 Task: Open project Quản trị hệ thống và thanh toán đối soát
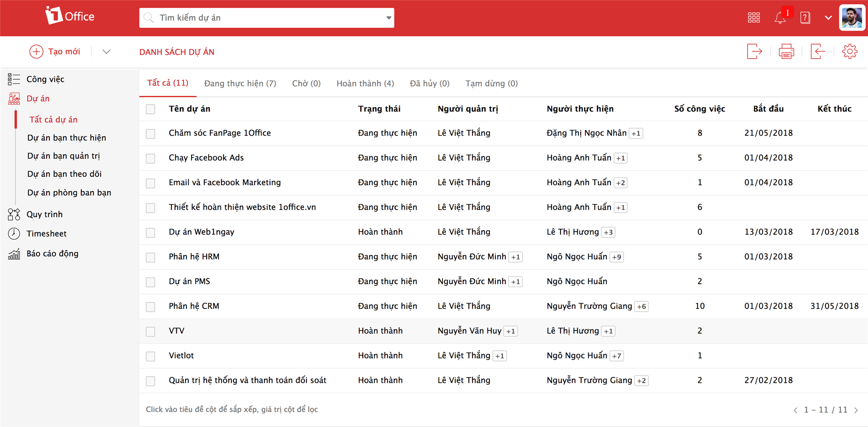248,380
